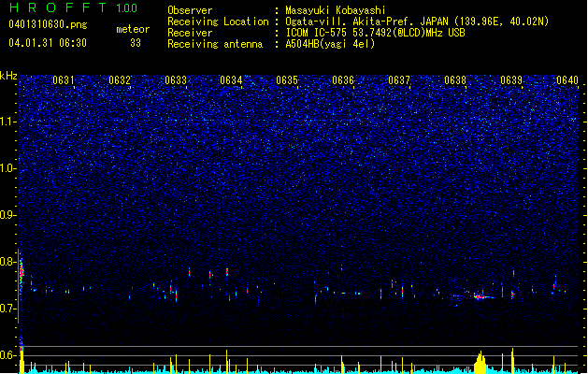588x374 pixels.
Task: Click the 0633 time marker
Action: tap(176, 80)
